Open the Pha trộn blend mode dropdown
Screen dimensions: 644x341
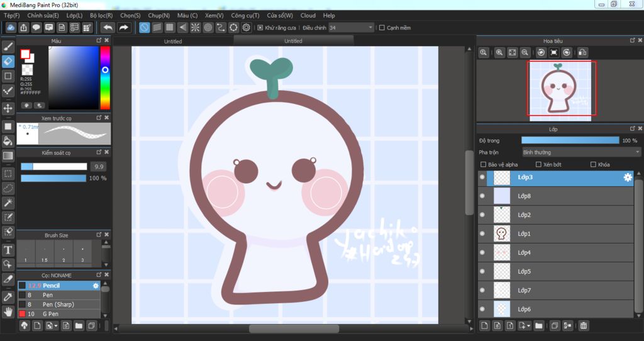pyautogui.click(x=580, y=152)
